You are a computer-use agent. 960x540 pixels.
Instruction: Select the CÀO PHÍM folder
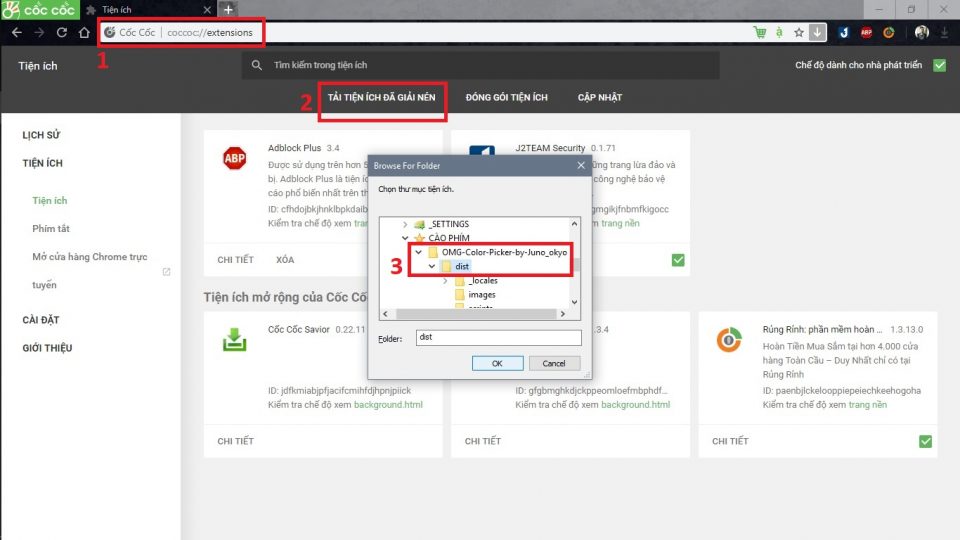point(449,238)
